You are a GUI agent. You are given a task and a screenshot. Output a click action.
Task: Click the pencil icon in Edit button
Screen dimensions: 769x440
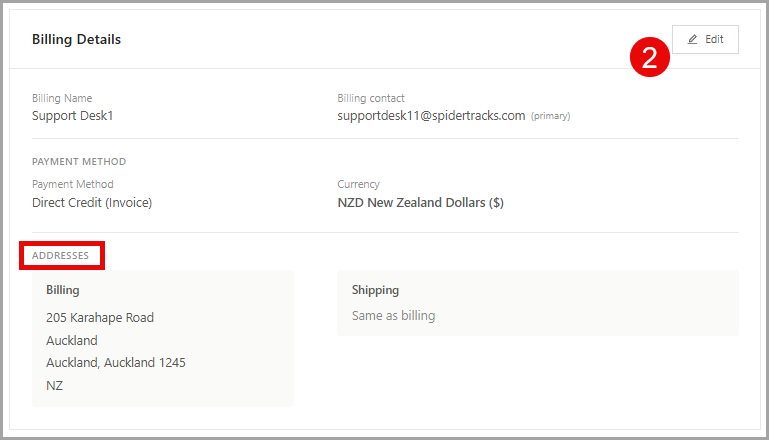click(x=692, y=39)
